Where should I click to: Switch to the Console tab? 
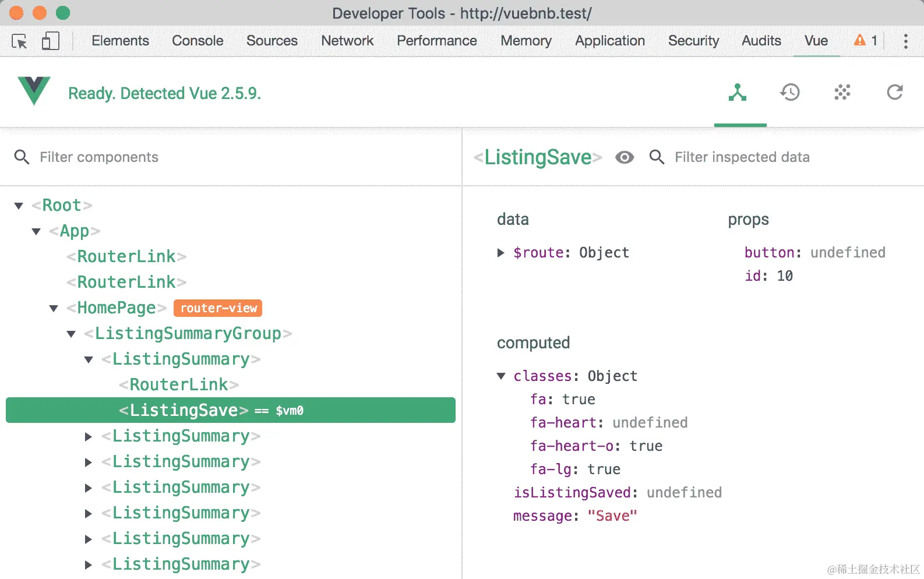click(x=198, y=41)
